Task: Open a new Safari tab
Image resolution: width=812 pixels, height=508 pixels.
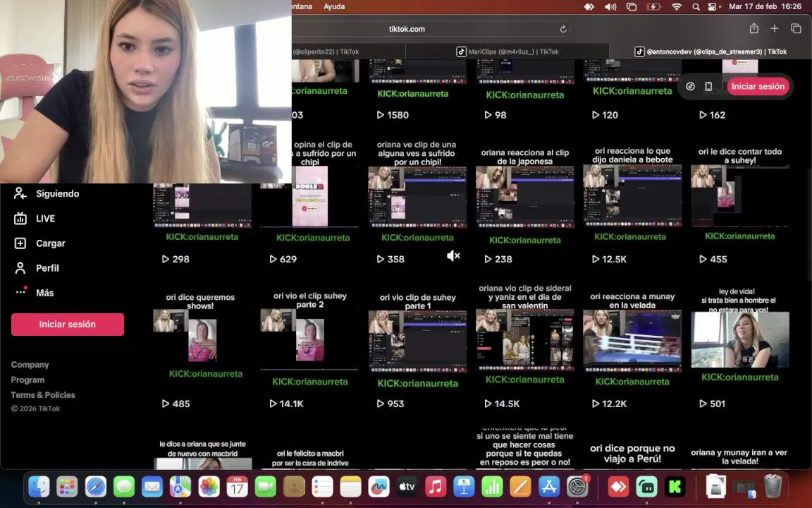Action: (x=774, y=28)
